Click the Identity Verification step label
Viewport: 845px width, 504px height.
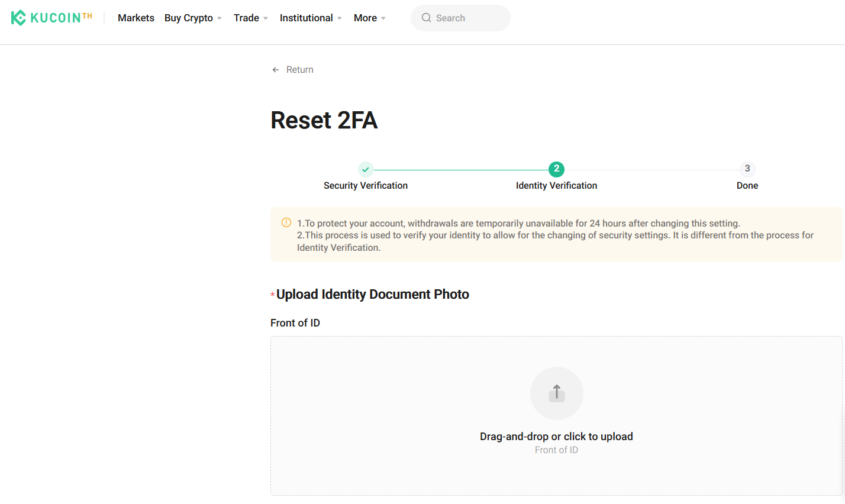(x=556, y=186)
